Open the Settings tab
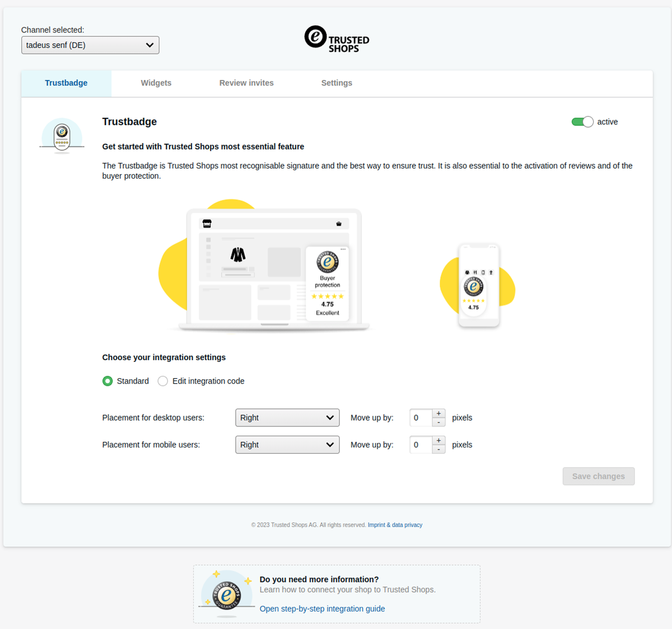Viewport: 672px width, 629px height. tap(337, 83)
